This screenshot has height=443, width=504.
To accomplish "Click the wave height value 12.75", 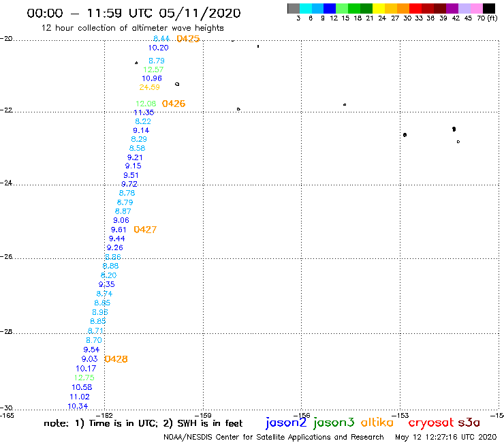I will coord(84,378).
